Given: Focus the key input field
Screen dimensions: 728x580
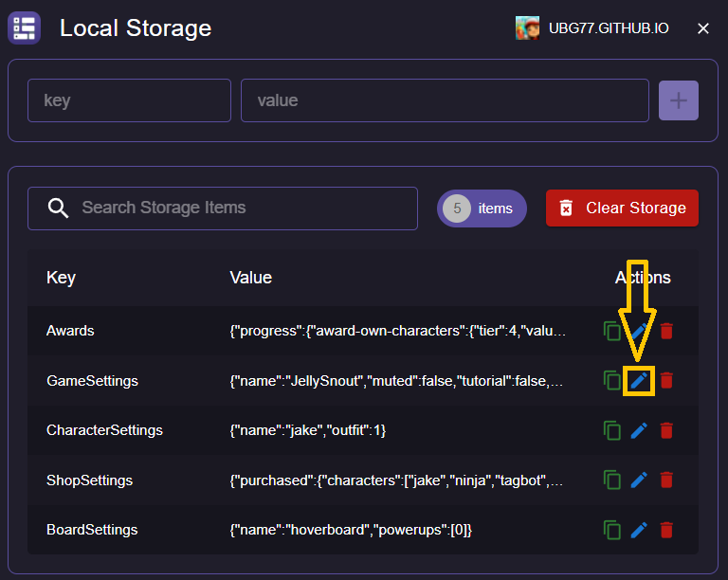Looking at the screenshot, I should (129, 100).
